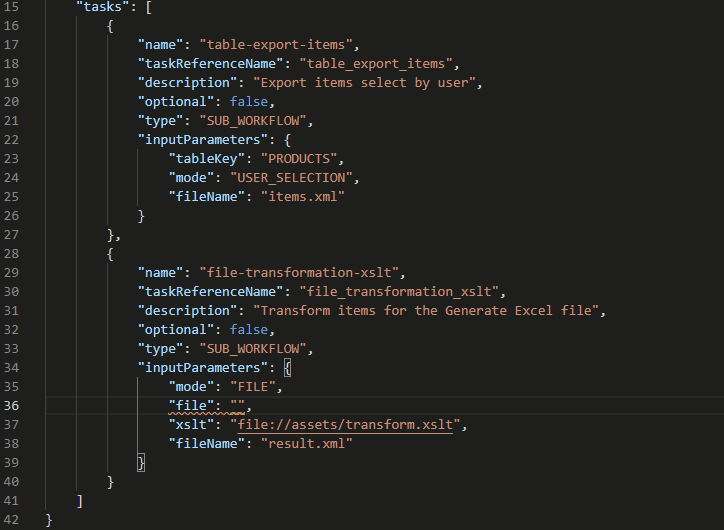Viewport: 724px width, 530px height.
Task: Click the "file_transformation_xslt" reference value
Action: 398,291
